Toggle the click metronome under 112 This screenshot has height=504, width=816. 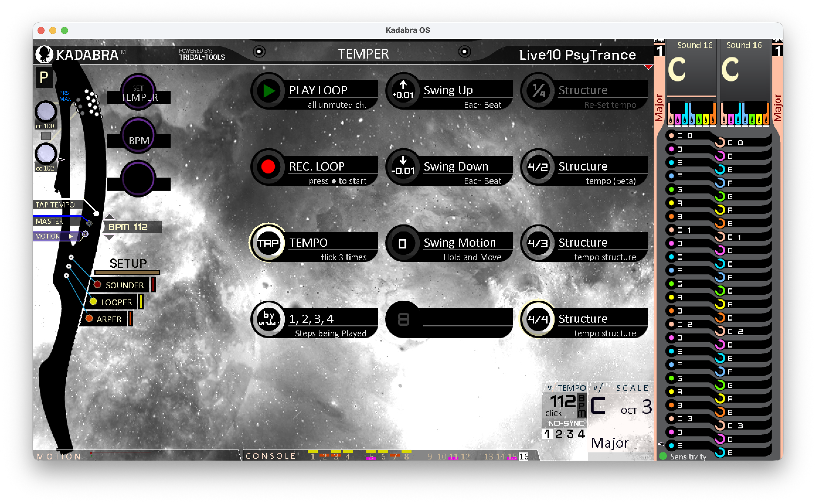pos(553,413)
